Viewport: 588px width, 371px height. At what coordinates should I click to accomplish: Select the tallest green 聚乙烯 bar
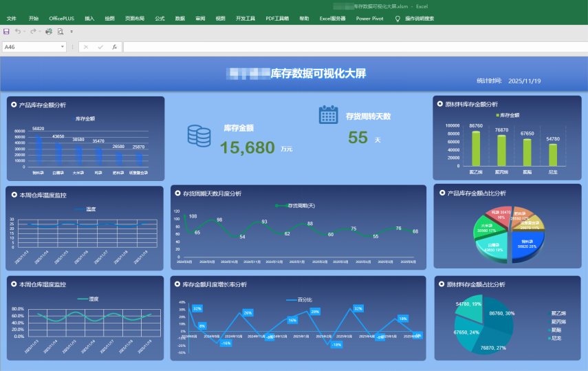coord(476,148)
